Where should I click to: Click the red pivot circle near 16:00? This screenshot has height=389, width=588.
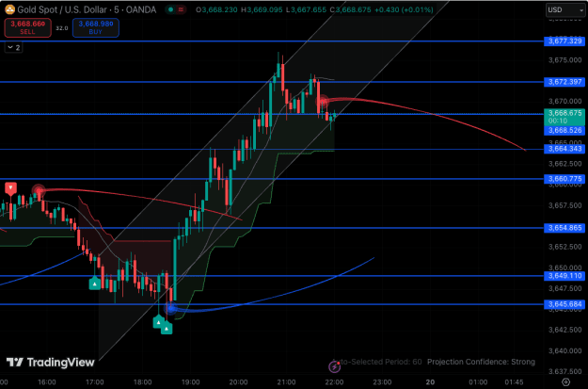(x=39, y=191)
